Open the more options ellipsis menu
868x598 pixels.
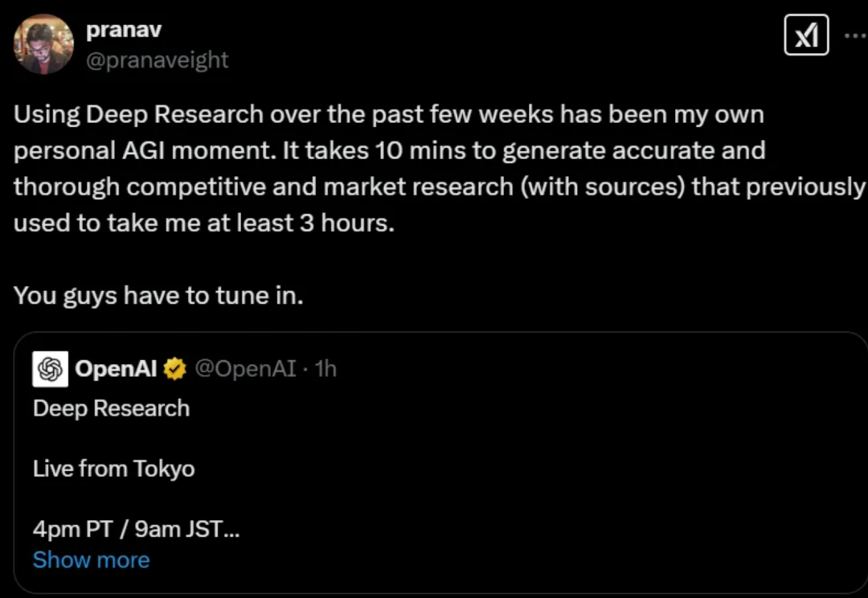857,35
